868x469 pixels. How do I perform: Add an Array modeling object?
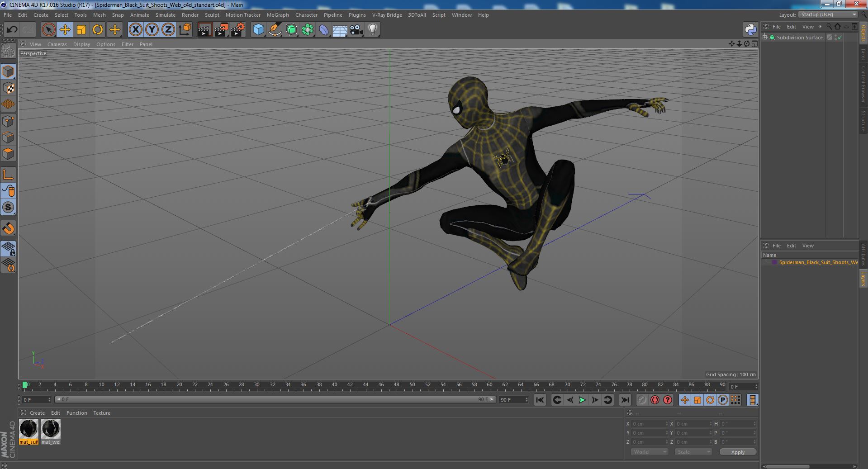pos(308,30)
